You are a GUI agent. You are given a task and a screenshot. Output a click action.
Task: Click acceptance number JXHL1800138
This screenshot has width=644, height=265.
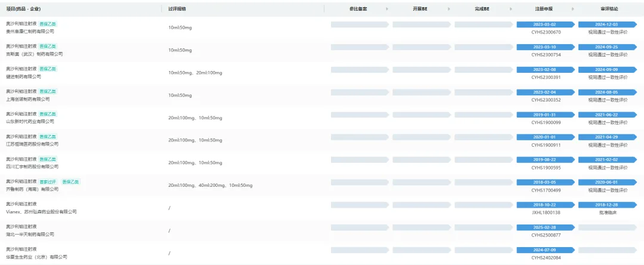[x=546, y=212]
